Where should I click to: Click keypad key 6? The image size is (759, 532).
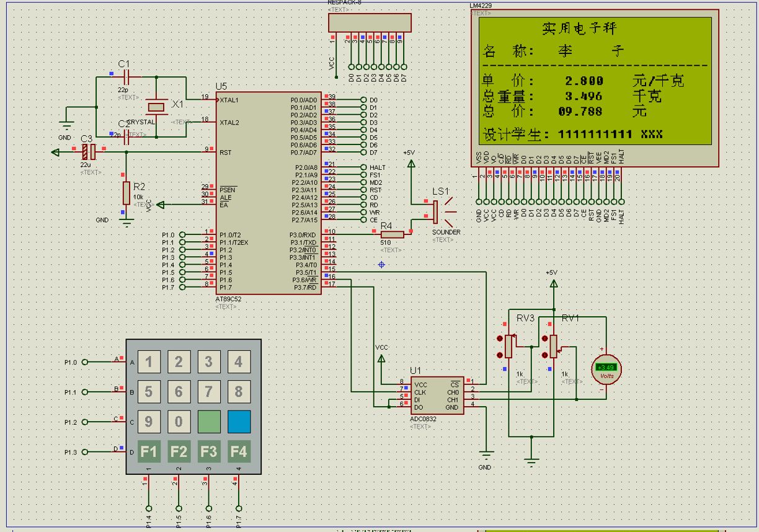click(179, 392)
